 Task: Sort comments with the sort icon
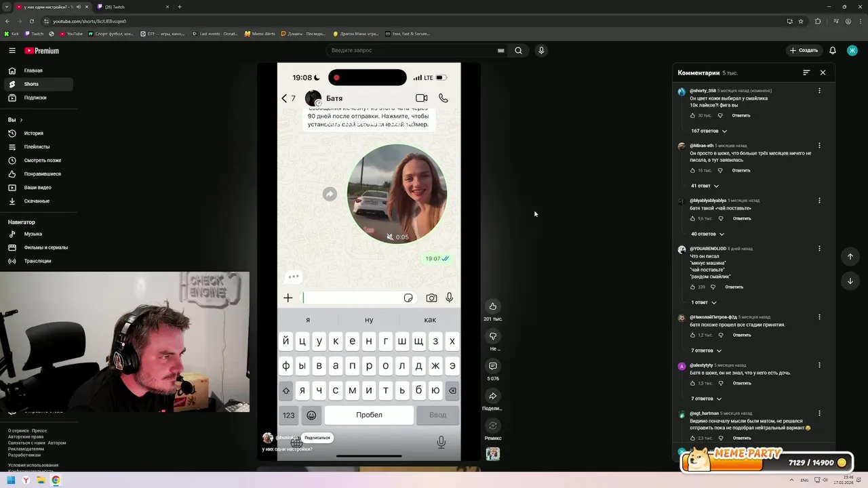[806, 73]
